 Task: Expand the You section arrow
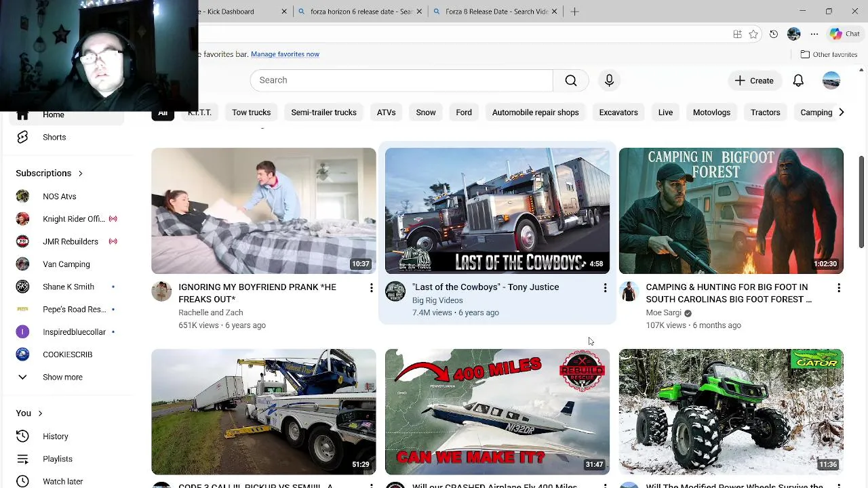coord(40,413)
